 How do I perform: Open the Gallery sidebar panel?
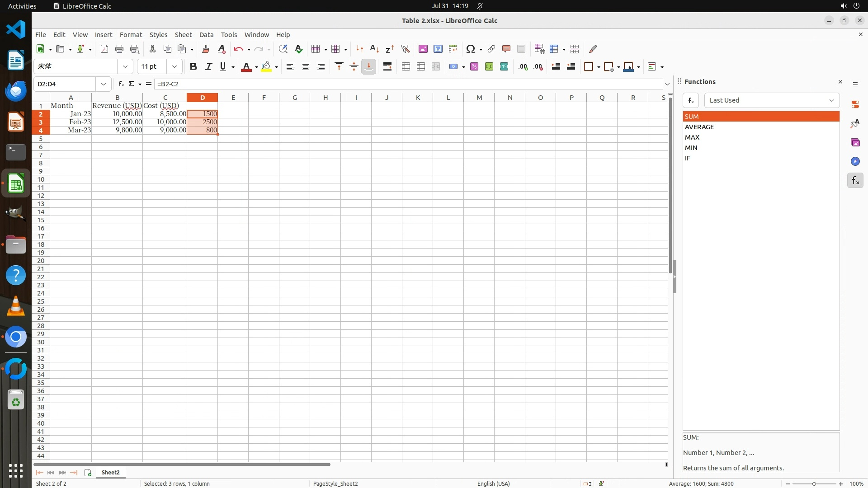tap(855, 143)
